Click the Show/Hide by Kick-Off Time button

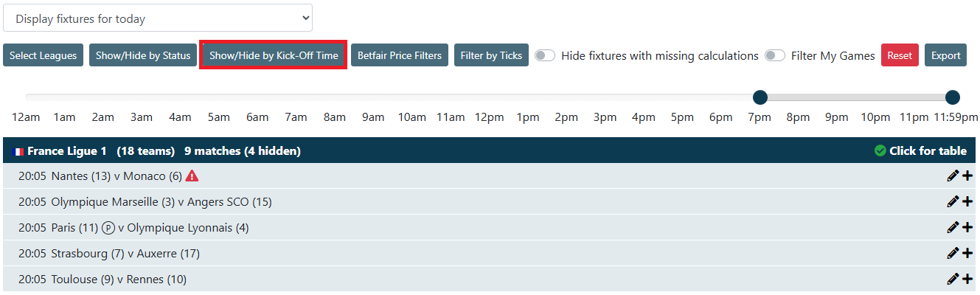click(274, 55)
